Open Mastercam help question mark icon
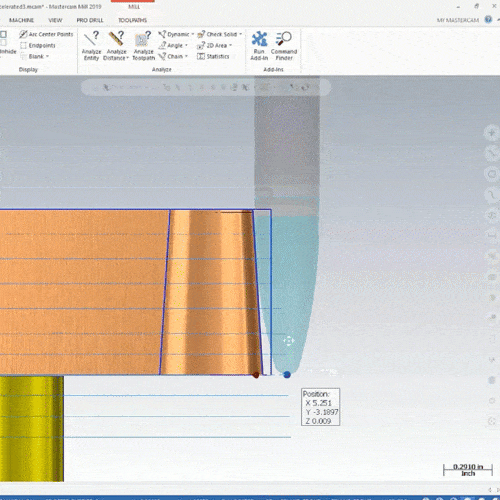The height and width of the screenshot is (500, 500). coord(488,20)
